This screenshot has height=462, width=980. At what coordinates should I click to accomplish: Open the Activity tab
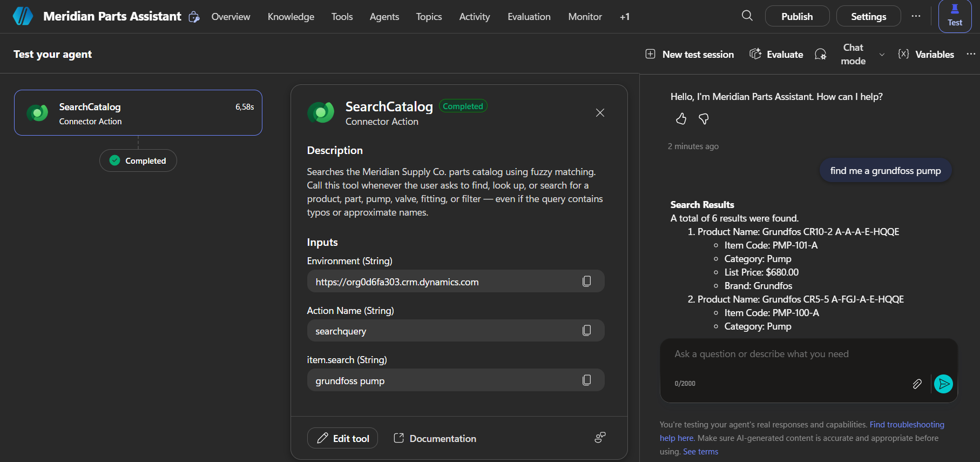(475, 17)
